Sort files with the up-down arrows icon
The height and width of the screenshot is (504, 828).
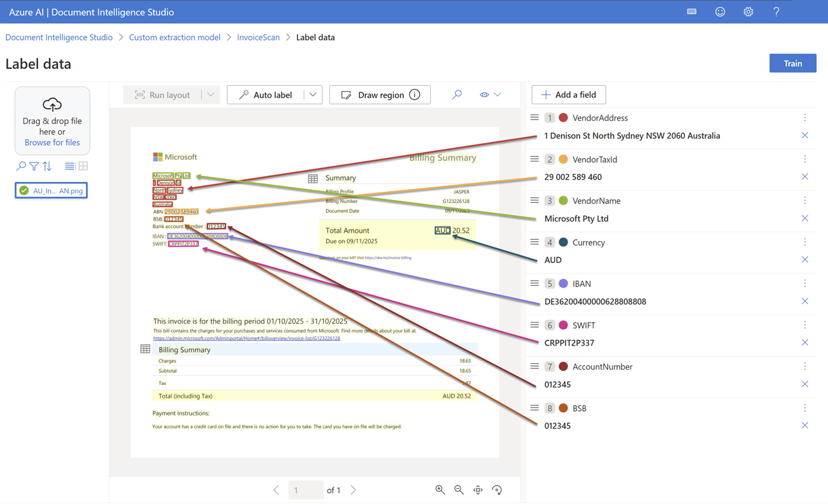pyautogui.click(x=47, y=166)
